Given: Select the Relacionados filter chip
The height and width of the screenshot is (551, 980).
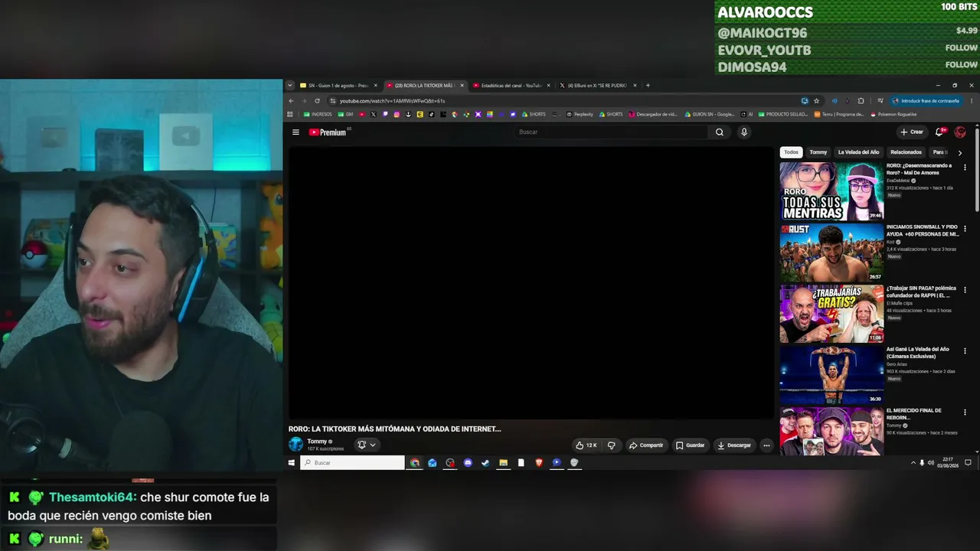Looking at the screenshot, I should point(906,152).
